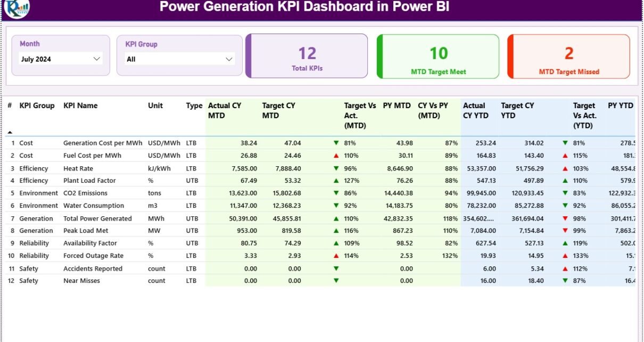Click MTD green down arrow for Generation Cost per MWh
Viewport: 644px width, 342px height.
(336, 143)
